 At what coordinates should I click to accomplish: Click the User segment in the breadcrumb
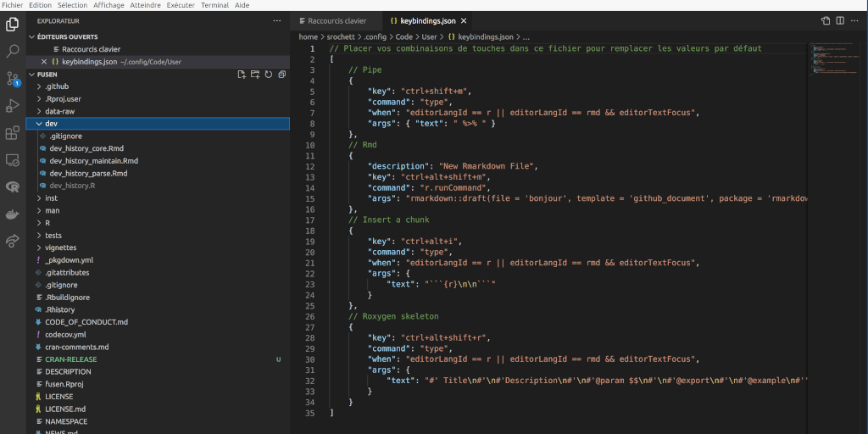coord(431,37)
